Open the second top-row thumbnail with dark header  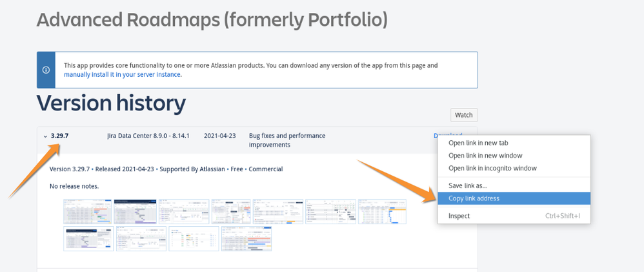click(135, 211)
